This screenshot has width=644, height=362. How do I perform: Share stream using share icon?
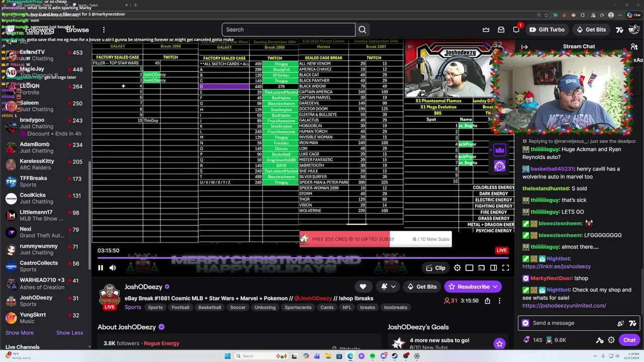click(488, 301)
